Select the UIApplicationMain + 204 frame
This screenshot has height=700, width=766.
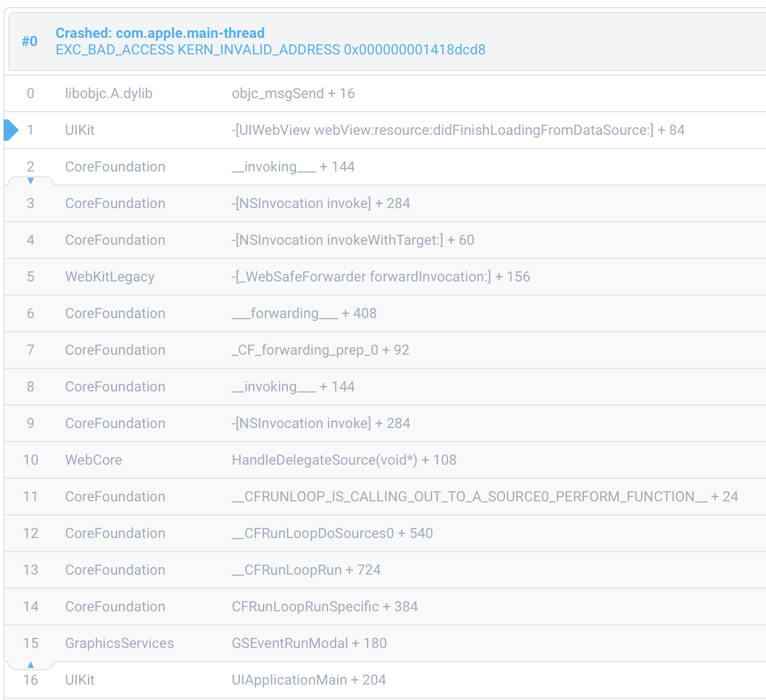[309, 680]
